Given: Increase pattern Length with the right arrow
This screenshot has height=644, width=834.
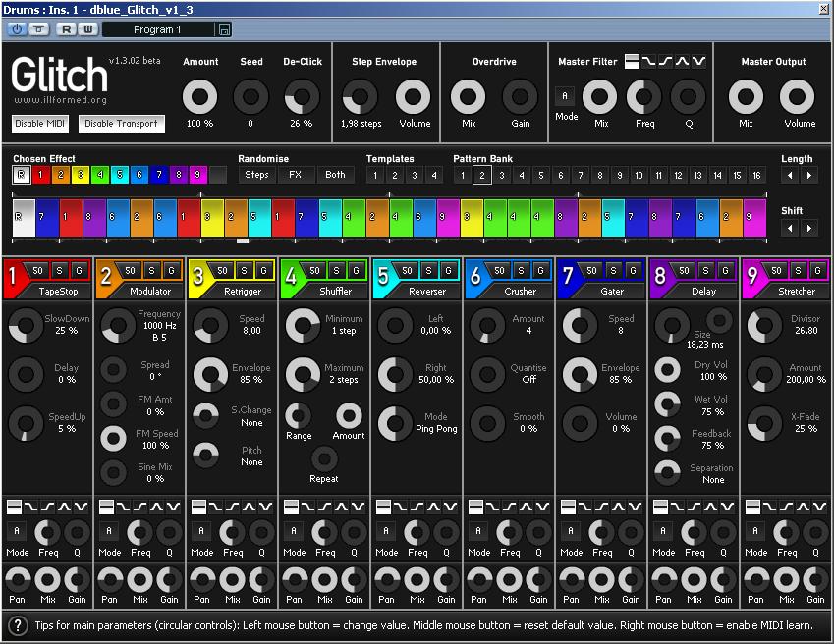Looking at the screenshot, I should click(x=809, y=176).
